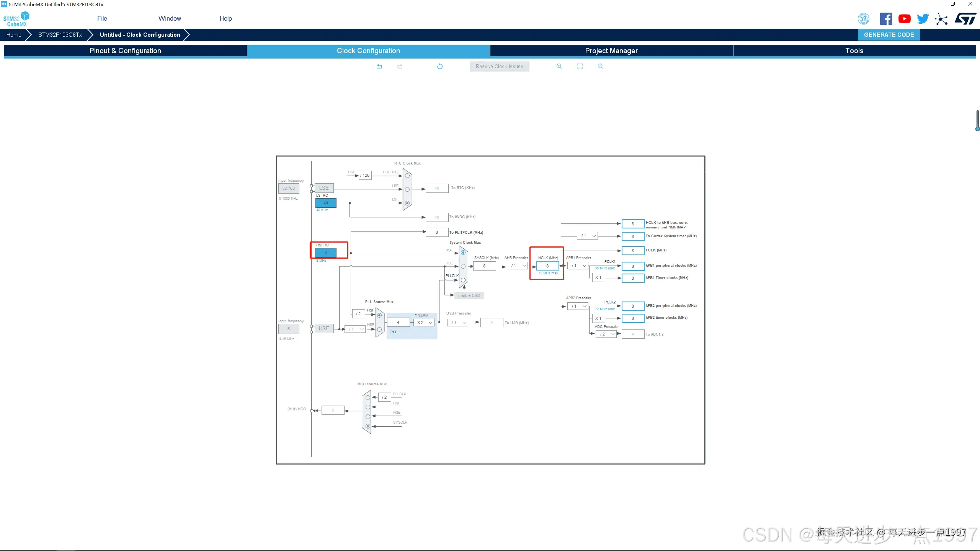Open the Window menu
Screen dimensions: 980x551
pyautogui.click(x=170, y=18)
